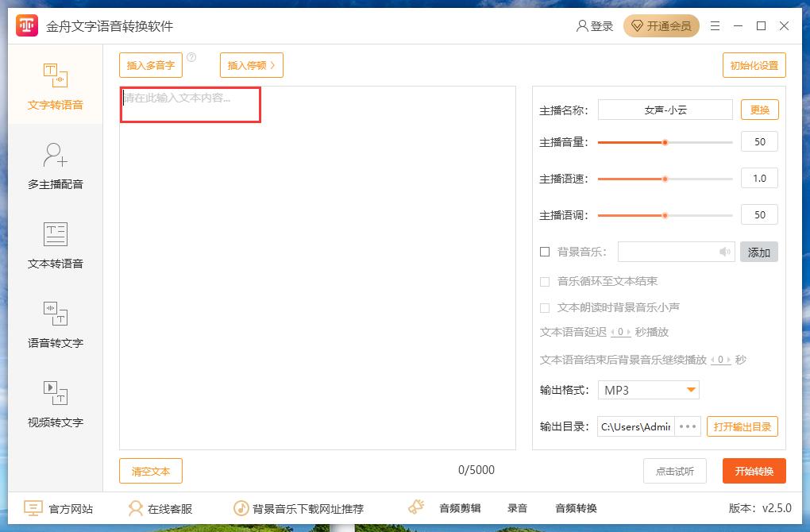Click 更换 to change the announcer
The width and height of the screenshot is (810, 532).
(x=760, y=110)
